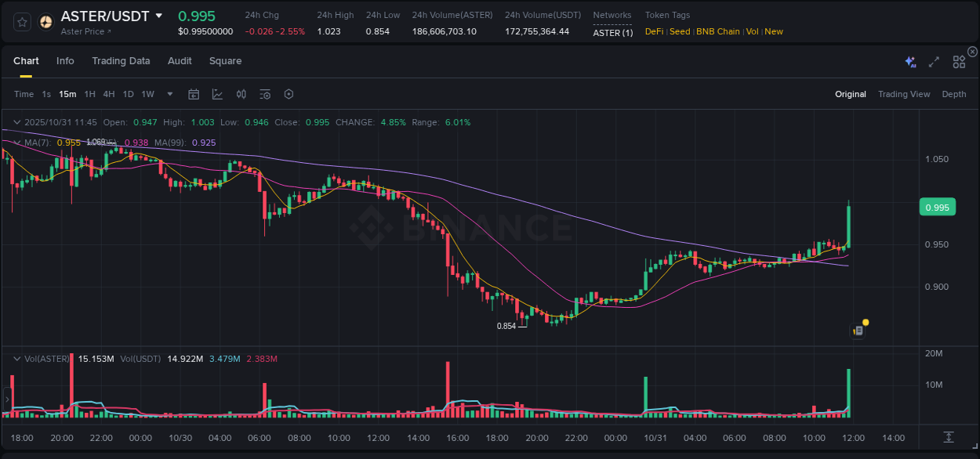
Task: Click the chart settings hexagon icon
Action: [x=289, y=93]
